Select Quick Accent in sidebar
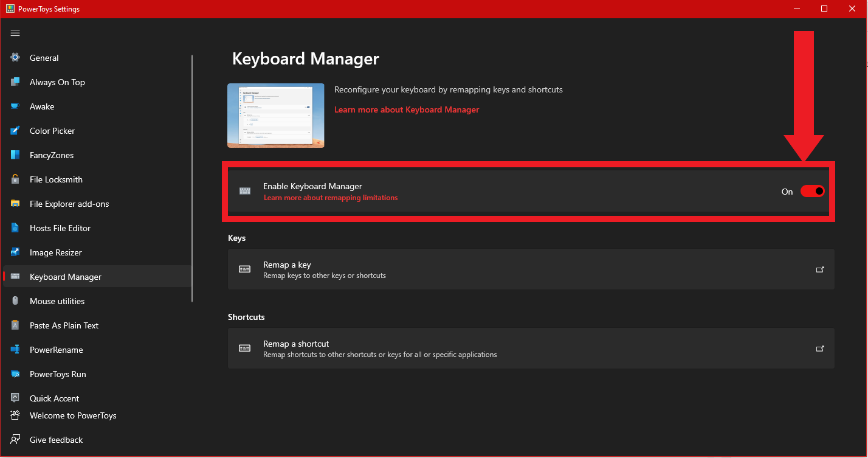 [97, 398]
